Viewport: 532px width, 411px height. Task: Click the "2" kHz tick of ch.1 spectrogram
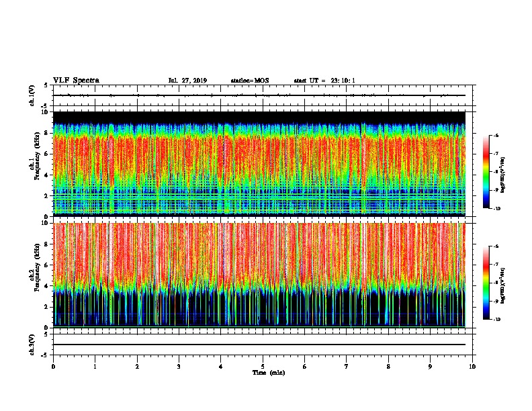[x=47, y=195]
